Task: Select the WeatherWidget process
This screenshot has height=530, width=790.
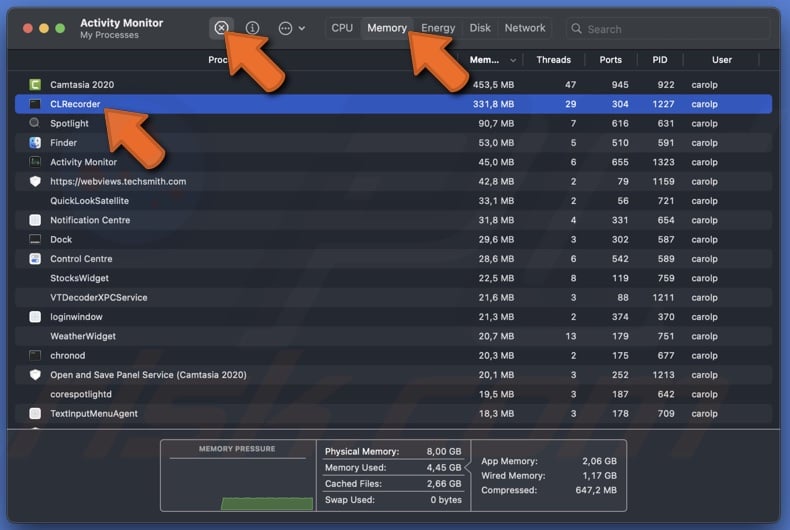Action: (83, 336)
